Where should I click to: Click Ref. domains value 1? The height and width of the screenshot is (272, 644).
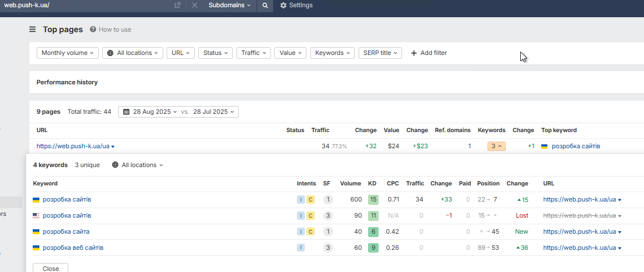(x=470, y=146)
